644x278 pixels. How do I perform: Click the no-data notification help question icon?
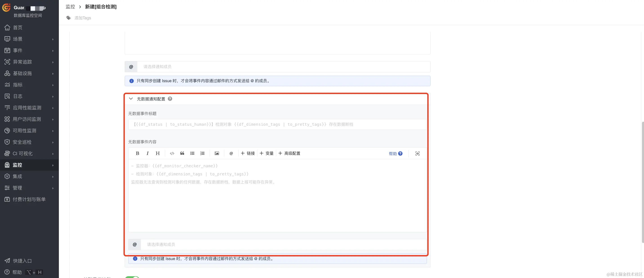click(x=170, y=99)
